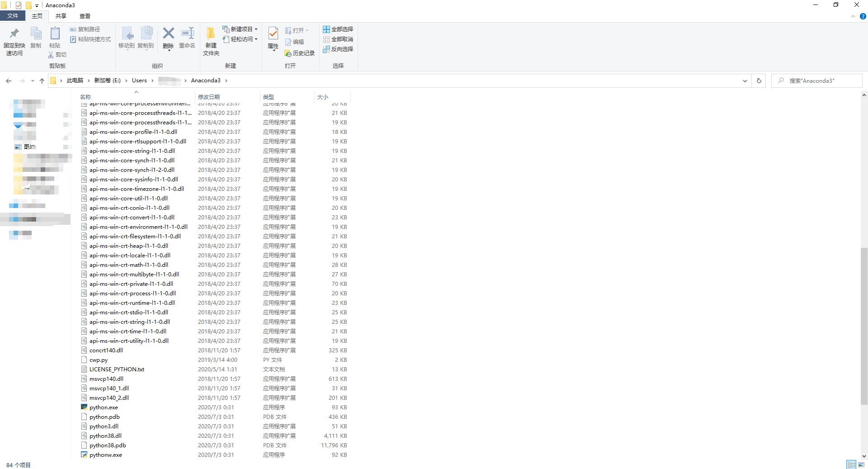The width and height of the screenshot is (868, 469).
Task: Select the file cwp.py
Action: [x=99, y=360]
